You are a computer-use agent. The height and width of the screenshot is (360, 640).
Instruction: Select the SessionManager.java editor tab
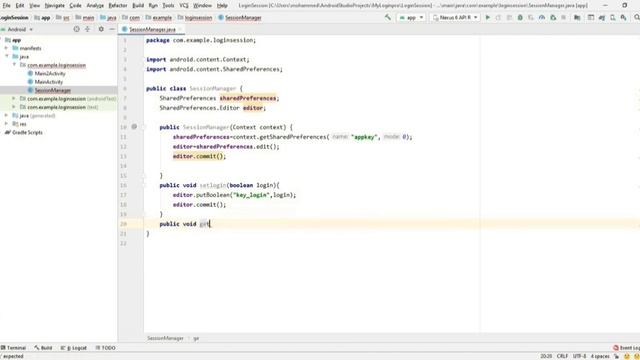click(x=152, y=29)
